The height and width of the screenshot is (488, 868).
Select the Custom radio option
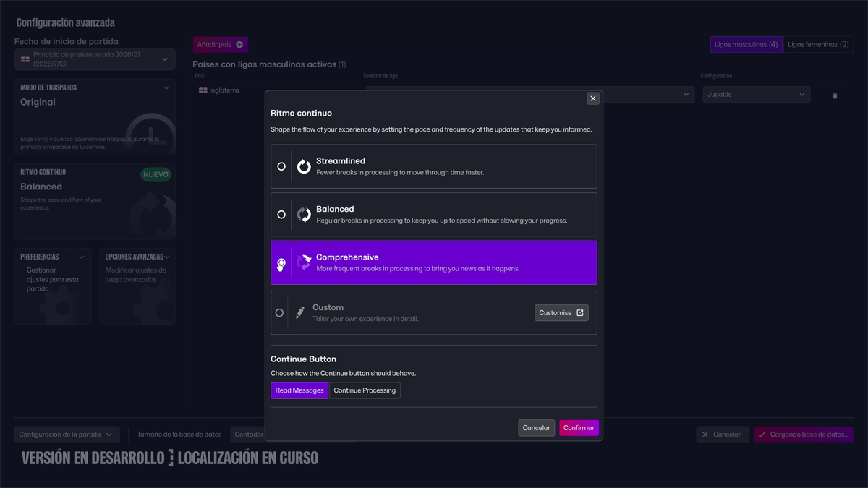pyautogui.click(x=279, y=313)
